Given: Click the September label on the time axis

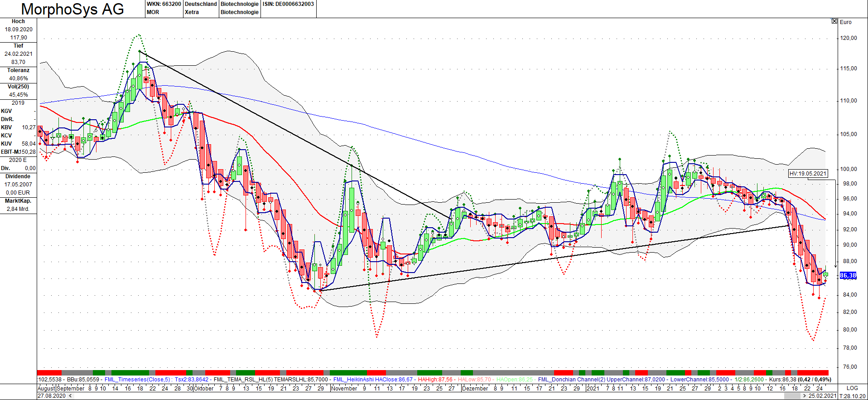Looking at the screenshot, I should pos(71,388).
